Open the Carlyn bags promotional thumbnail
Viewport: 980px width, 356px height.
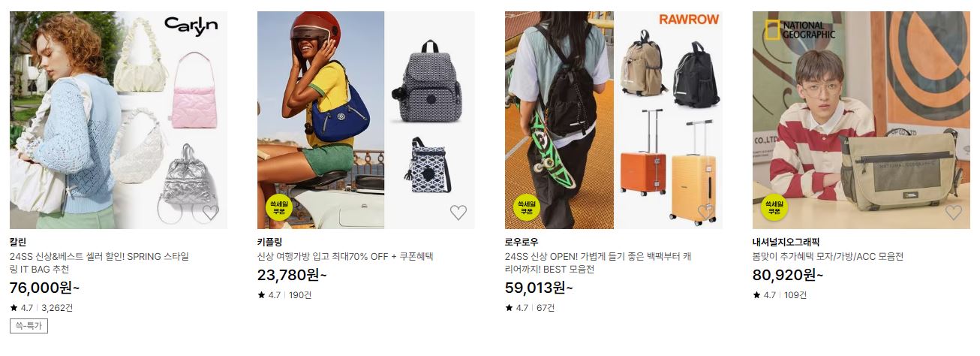pyautogui.click(x=119, y=120)
